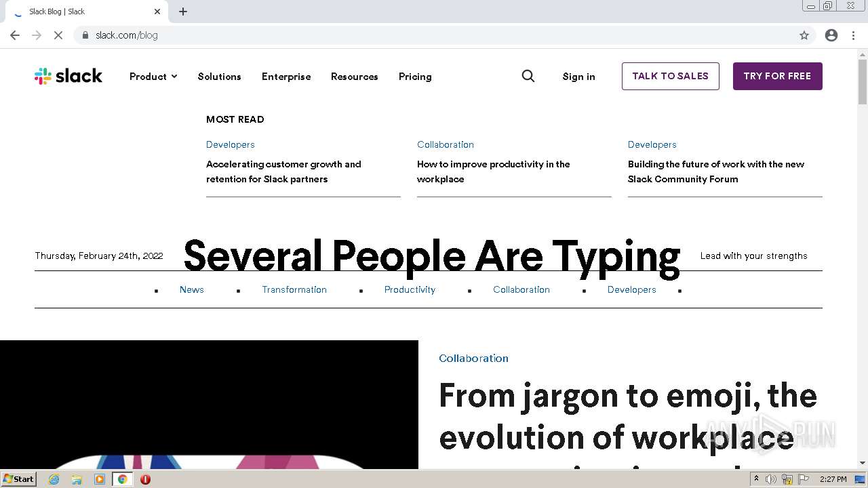Click the red Opera taskbar icon

point(145,479)
